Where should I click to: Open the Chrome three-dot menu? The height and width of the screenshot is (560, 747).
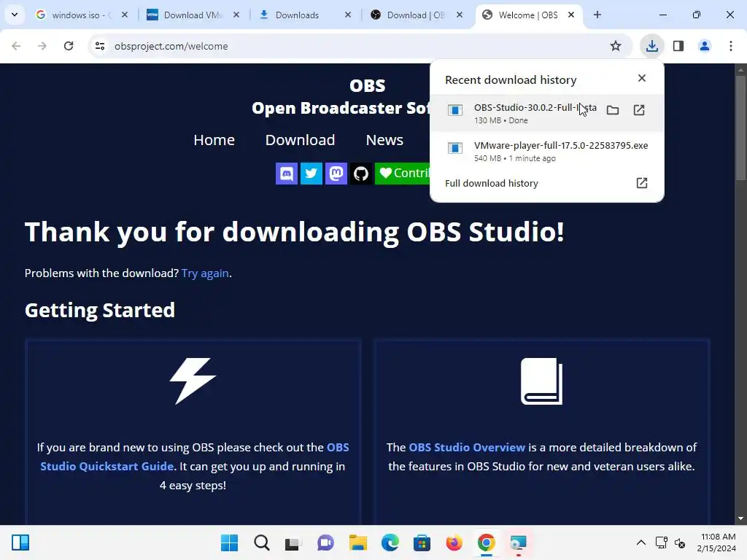pos(731,46)
